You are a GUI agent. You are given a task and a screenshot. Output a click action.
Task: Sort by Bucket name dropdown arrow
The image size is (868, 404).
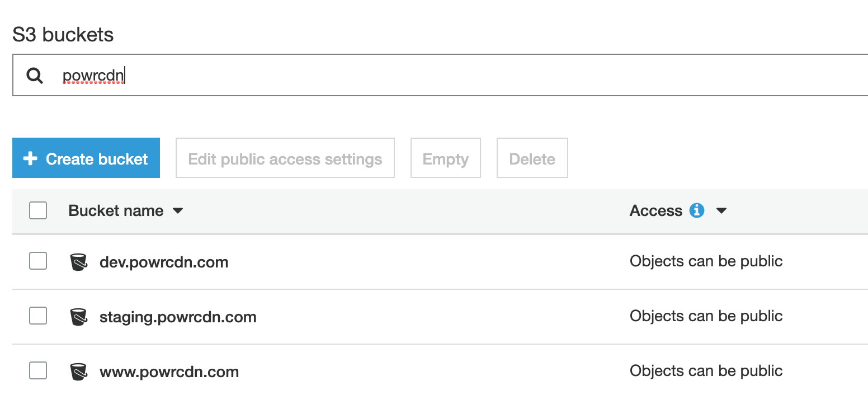178,211
